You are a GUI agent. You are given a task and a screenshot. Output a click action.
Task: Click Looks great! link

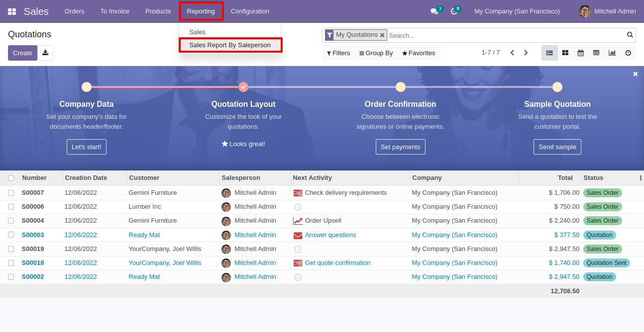click(243, 144)
